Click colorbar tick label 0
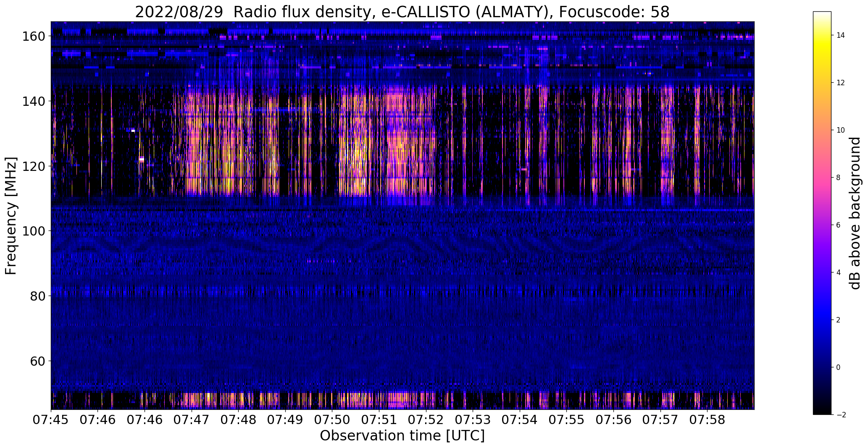This screenshot has height=448, width=868. click(838, 367)
